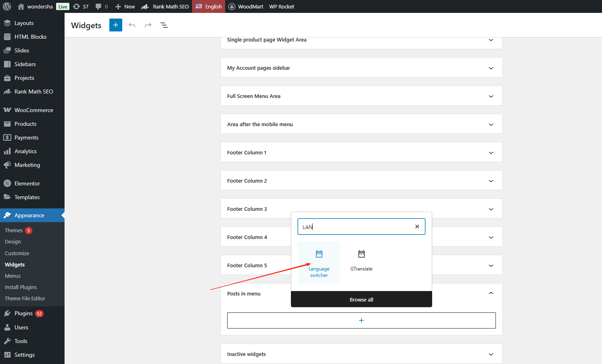The height and width of the screenshot is (364, 602).
Task: Click the blue block inserter plus button
Action: point(115,25)
